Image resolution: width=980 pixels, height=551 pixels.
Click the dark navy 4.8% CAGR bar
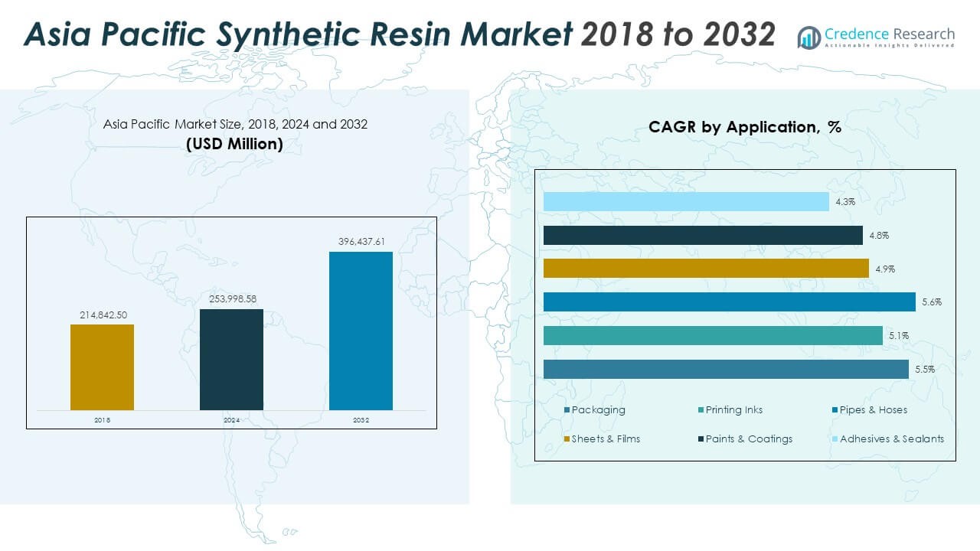(703, 235)
